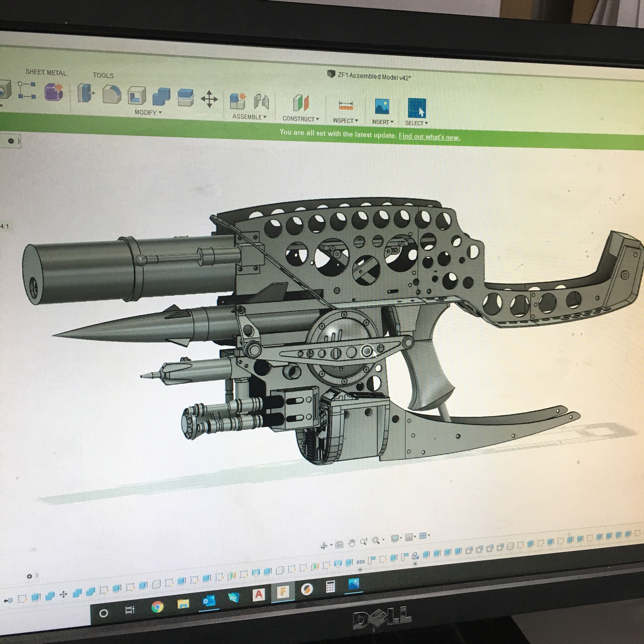The height and width of the screenshot is (644, 644).
Task: Click the Orbit navigation icon
Action: point(323,546)
